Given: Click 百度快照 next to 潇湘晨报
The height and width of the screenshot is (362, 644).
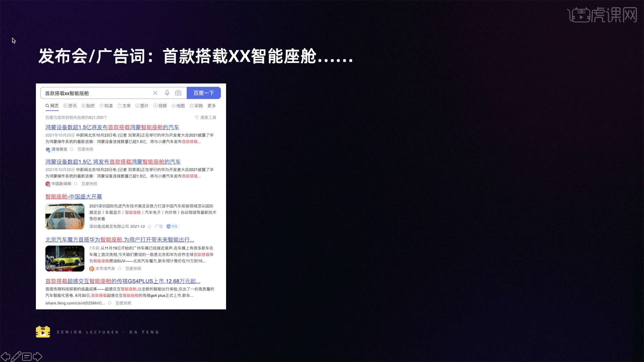Looking at the screenshot, I should pos(85,149).
